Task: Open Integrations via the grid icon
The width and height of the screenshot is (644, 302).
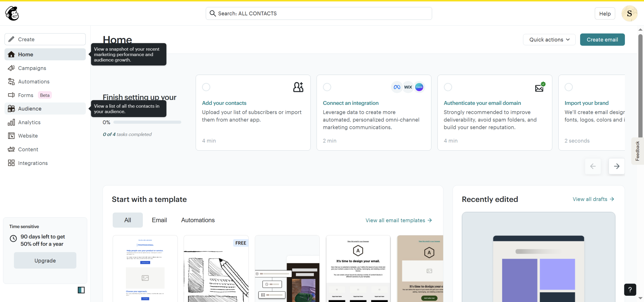Action: point(11,163)
